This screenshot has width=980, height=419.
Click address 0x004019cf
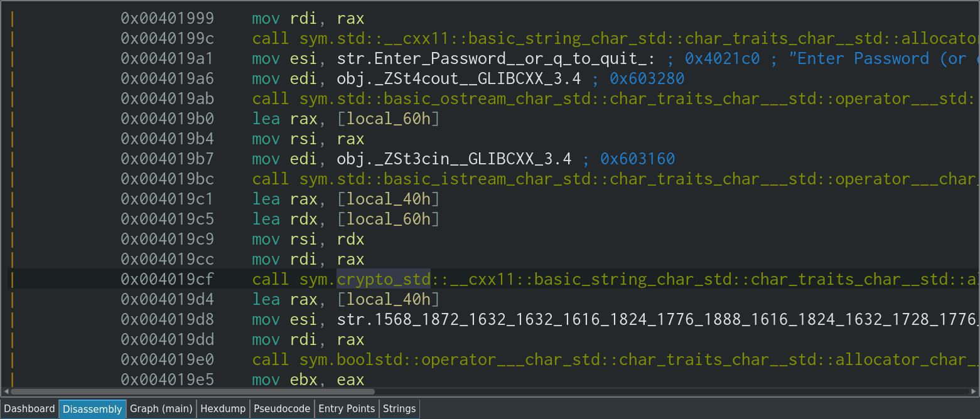pos(167,280)
